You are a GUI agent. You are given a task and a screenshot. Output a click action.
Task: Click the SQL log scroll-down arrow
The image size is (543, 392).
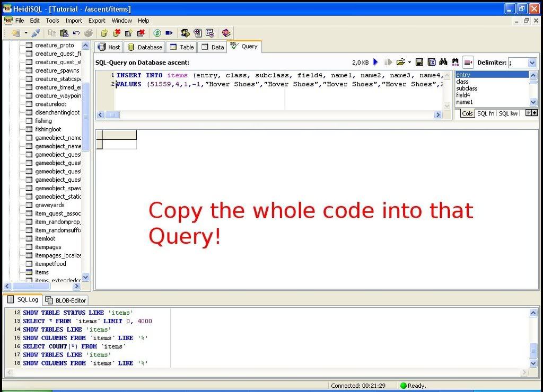pos(533,363)
